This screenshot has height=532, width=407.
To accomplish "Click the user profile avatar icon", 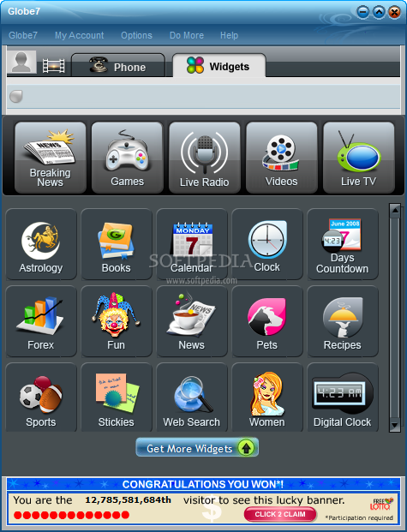I will (21, 62).
